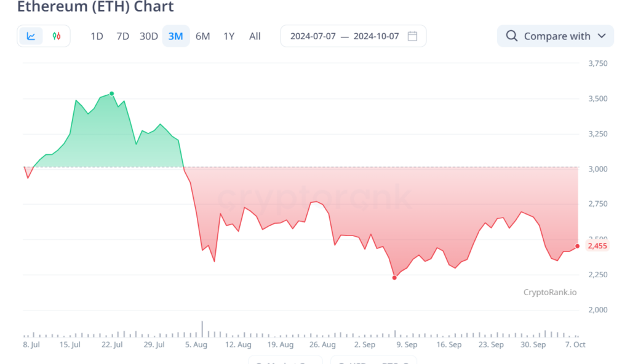Click the red lowest-price marker dot

click(394, 278)
